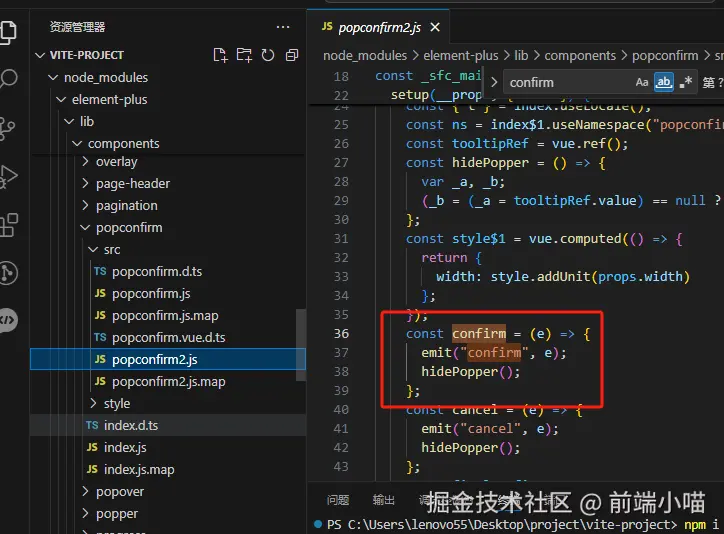Click the explorer vertical scrollbar thumb

coord(301,345)
